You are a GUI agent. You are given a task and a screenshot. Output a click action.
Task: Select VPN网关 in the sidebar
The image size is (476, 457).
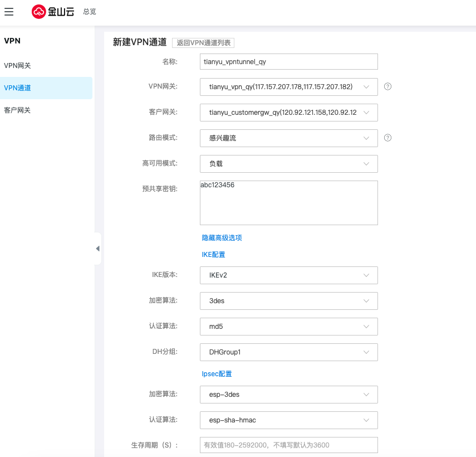pos(18,66)
